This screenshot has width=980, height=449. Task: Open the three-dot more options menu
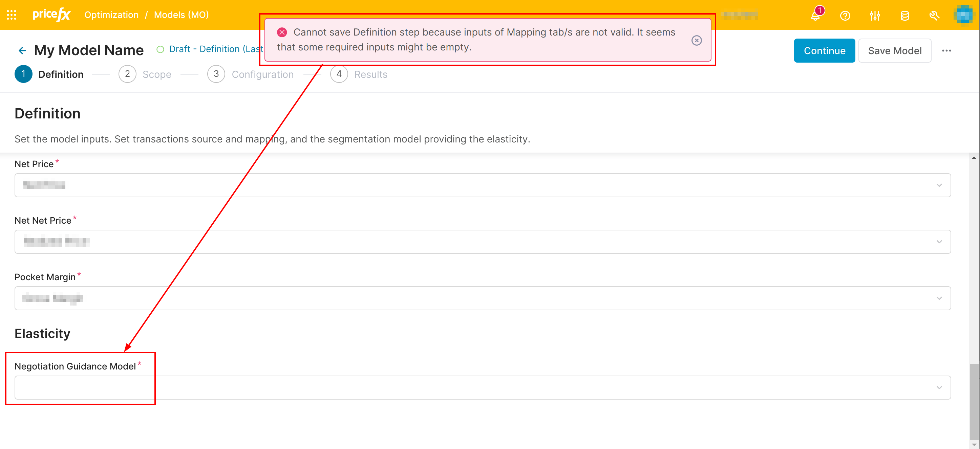pyautogui.click(x=946, y=50)
